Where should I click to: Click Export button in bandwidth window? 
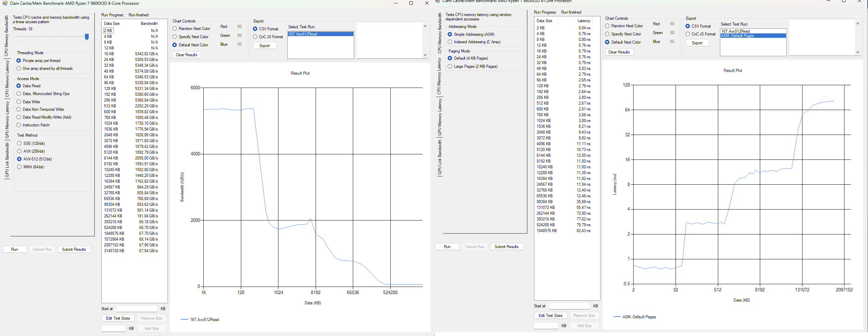point(265,46)
